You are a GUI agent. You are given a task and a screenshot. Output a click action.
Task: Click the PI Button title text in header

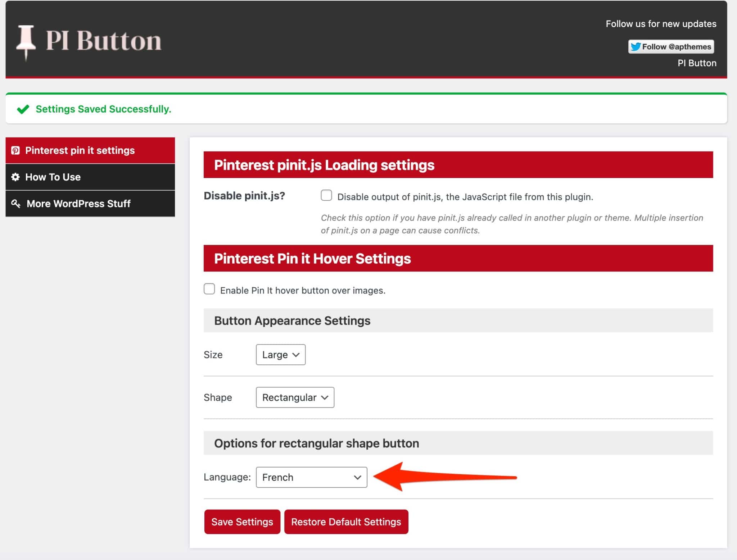(104, 41)
